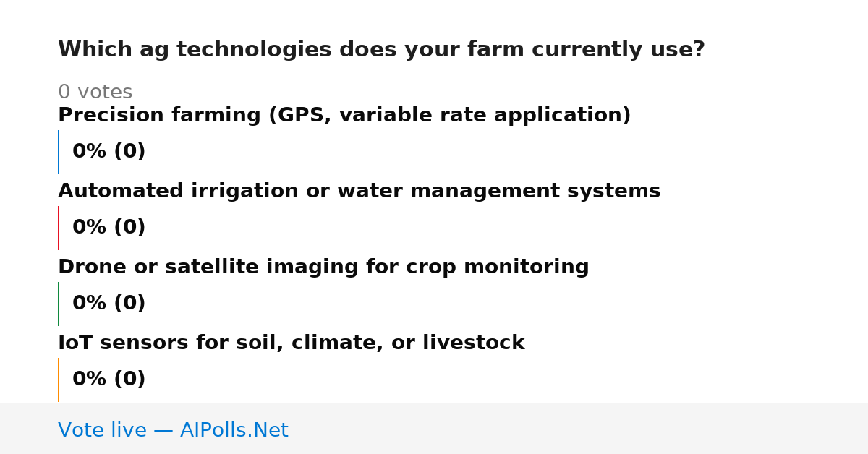This screenshot has height=454, width=868.
Task: Click the 0% (0) under Drone imaging
Action: click(x=109, y=304)
